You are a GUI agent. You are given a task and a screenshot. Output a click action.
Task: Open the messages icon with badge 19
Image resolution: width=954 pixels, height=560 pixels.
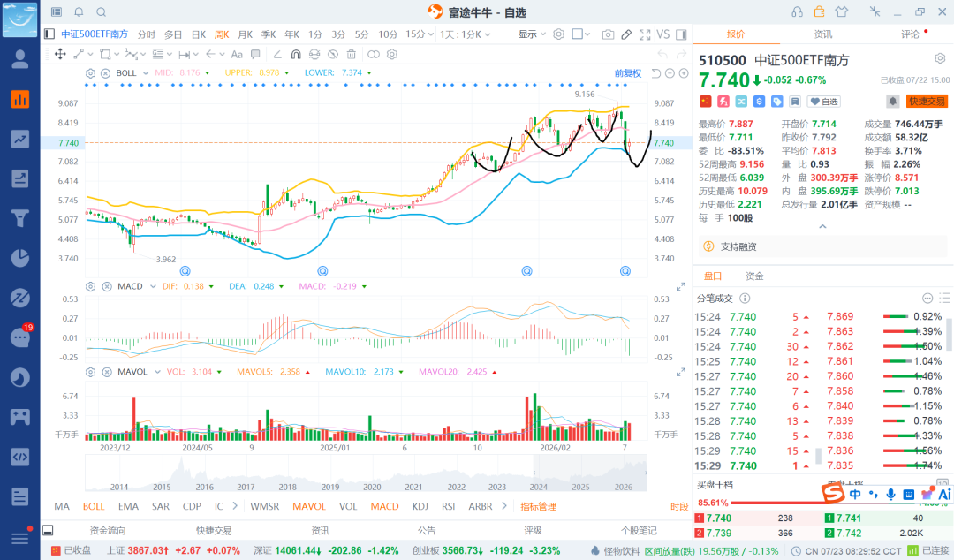tap(20, 337)
